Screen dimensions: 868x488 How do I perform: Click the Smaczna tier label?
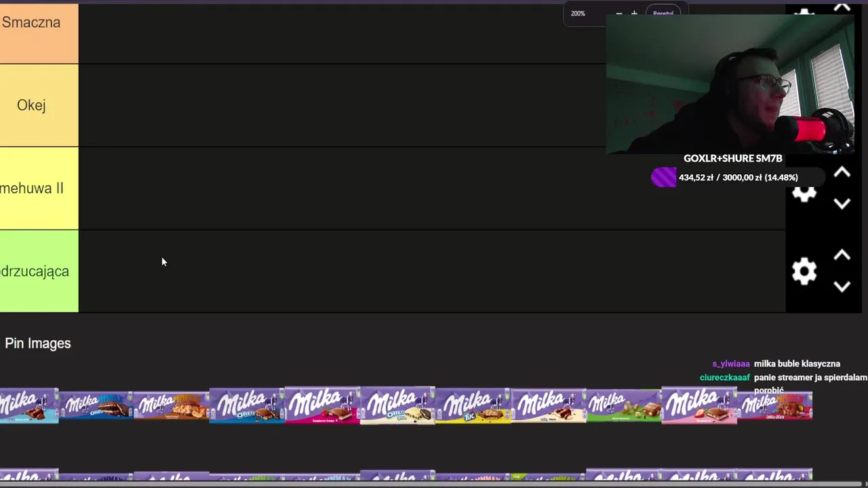point(39,33)
